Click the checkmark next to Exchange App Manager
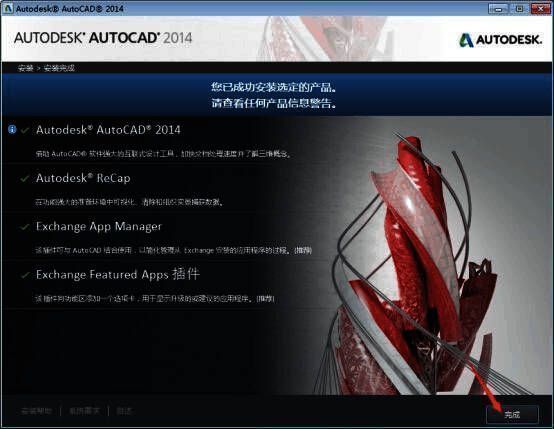 point(24,227)
